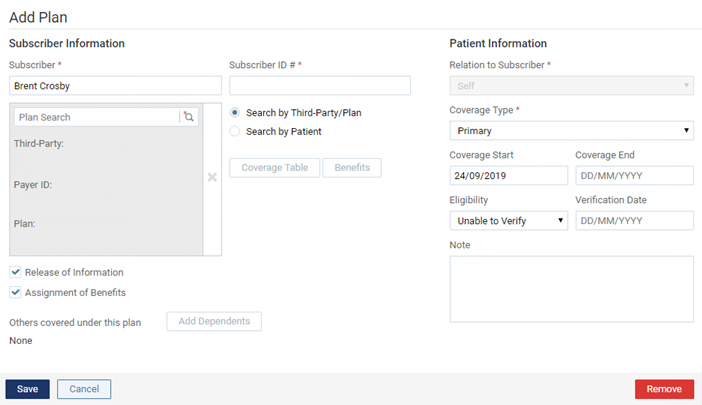The image size is (702, 405).
Task: Clear the selected plan with X icon
Action: [212, 177]
